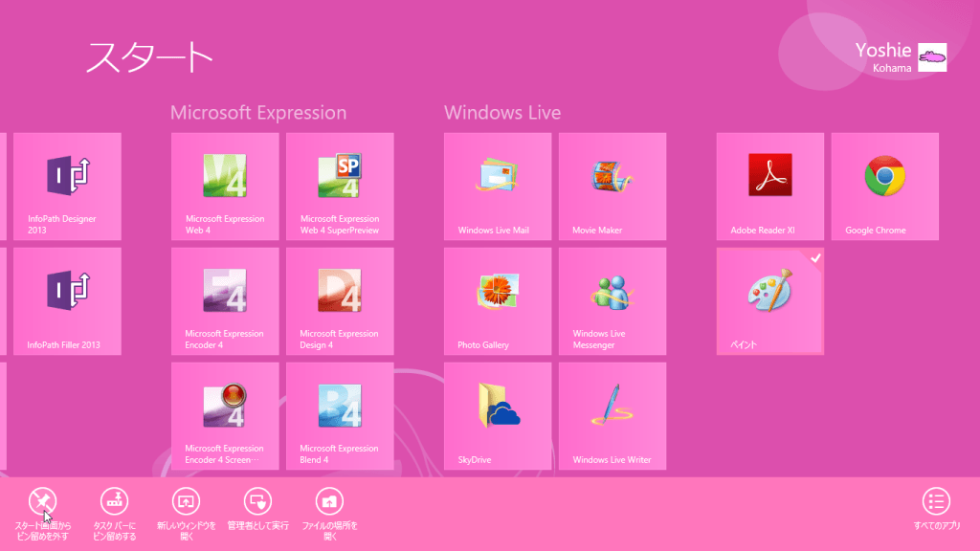980x551 pixels.
Task: Launch Windows Live Messenger tile
Action: pyautogui.click(x=612, y=301)
